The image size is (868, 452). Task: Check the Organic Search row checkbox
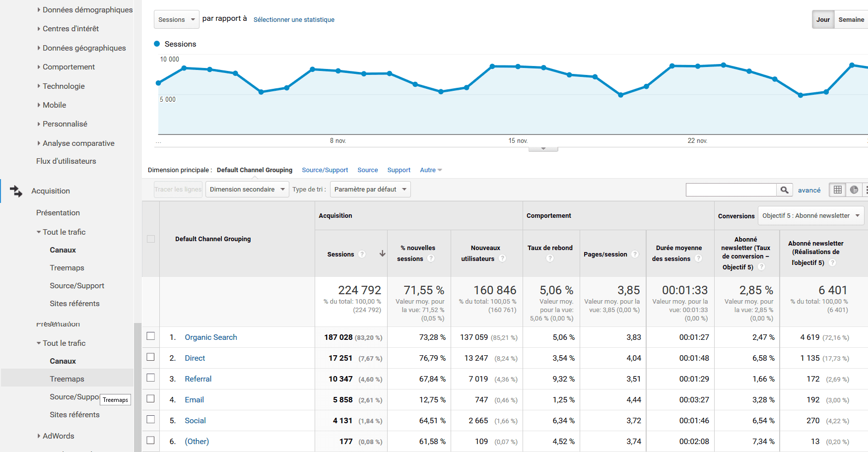click(x=150, y=336)
